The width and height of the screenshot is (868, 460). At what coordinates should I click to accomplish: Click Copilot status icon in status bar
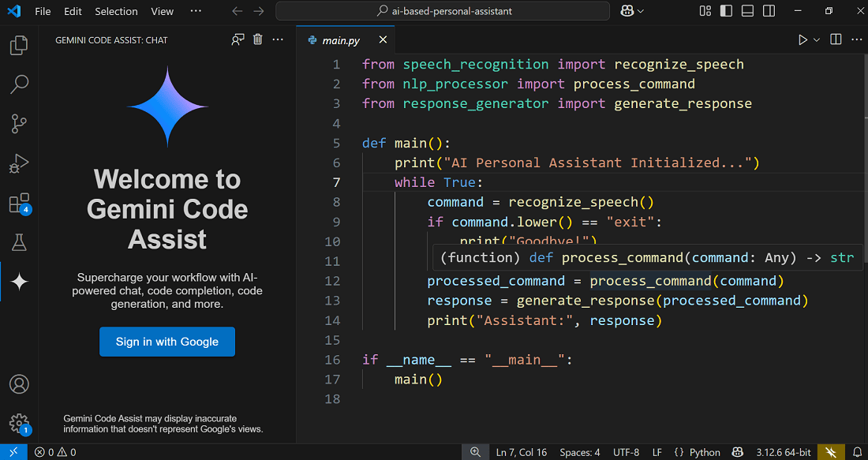point(738,452)
